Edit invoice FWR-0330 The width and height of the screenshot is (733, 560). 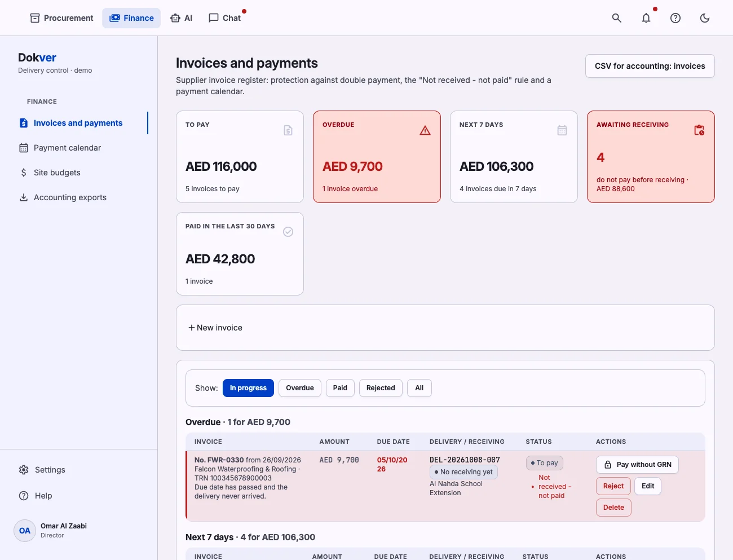tap(648, 486)
